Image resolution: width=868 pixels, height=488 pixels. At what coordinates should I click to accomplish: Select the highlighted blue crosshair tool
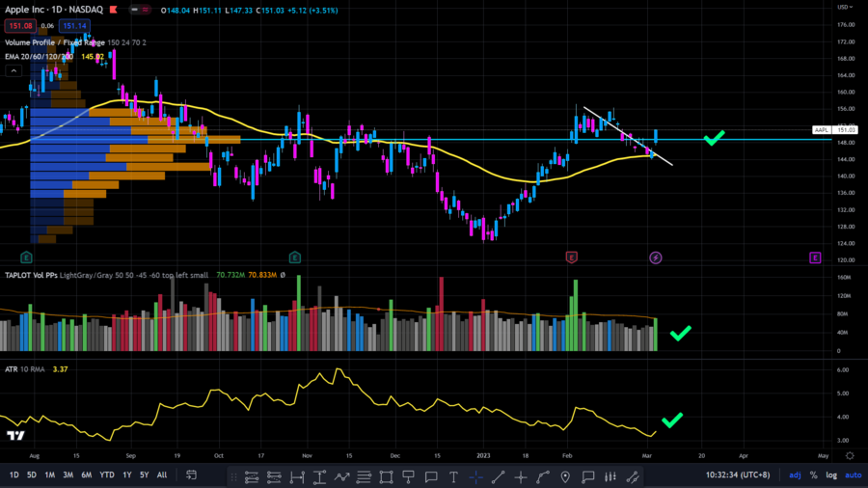point(475,476)
